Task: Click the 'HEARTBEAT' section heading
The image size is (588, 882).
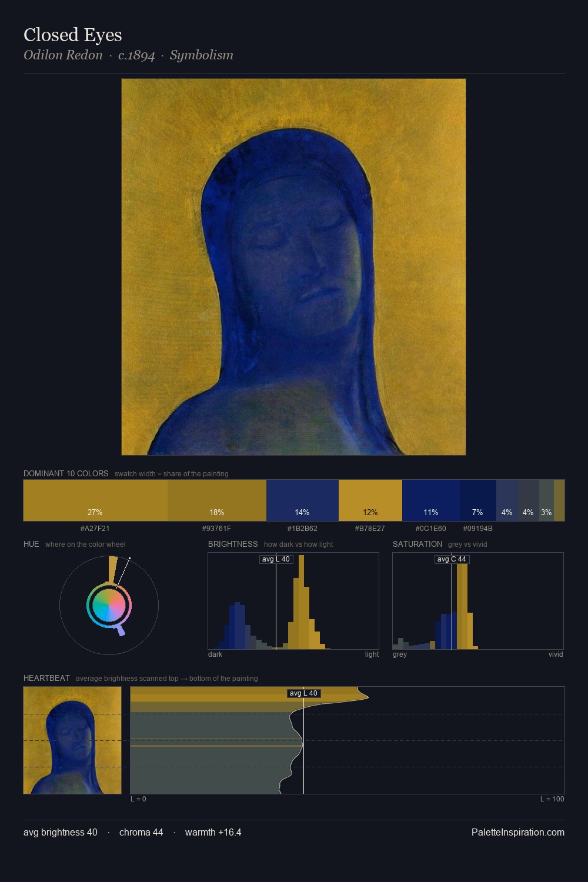Action: pos(46,678)
